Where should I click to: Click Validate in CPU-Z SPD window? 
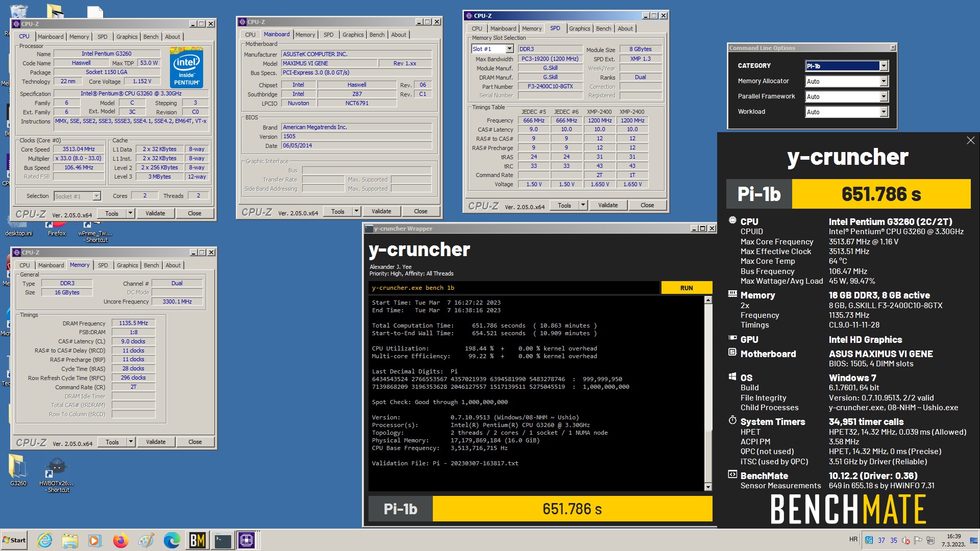608,205
